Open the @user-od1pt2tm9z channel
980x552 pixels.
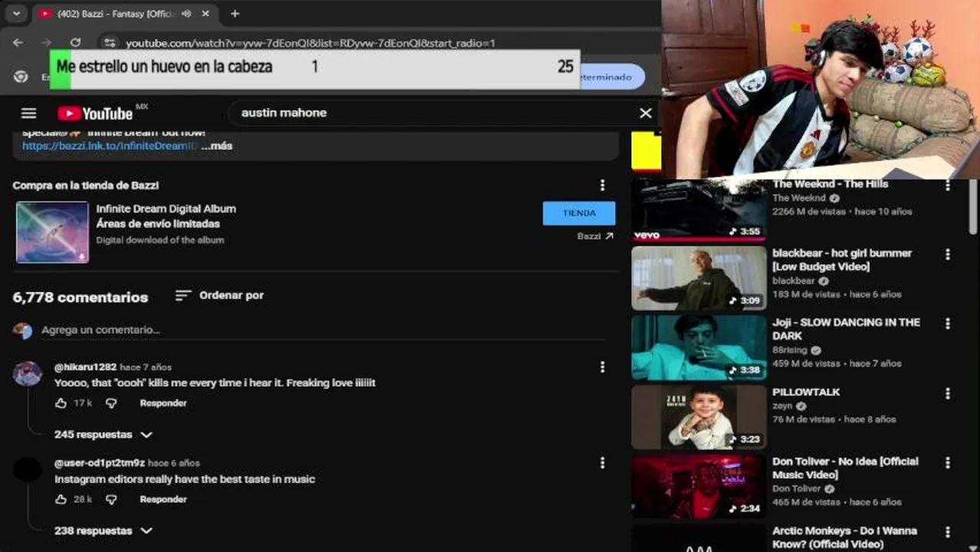100,463
